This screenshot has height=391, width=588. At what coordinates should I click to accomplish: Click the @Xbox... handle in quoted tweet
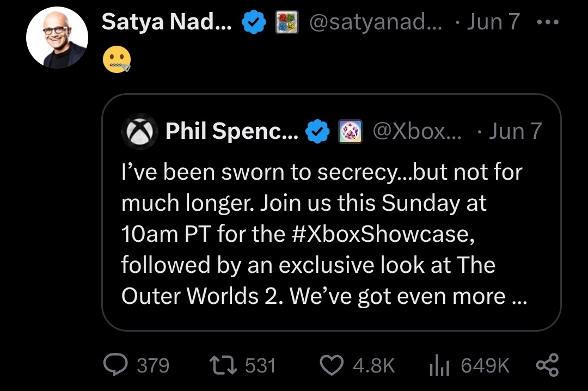416,131
